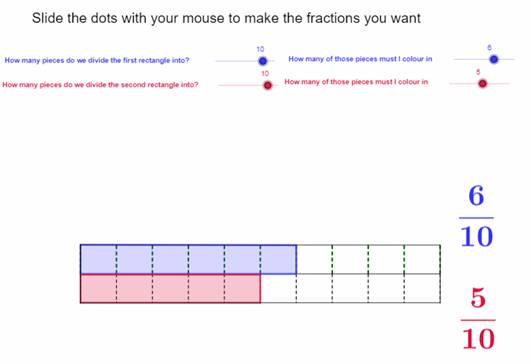530x364 pixels.
Task: Click the red fraction 5 over 10
Action: (478, 319)
